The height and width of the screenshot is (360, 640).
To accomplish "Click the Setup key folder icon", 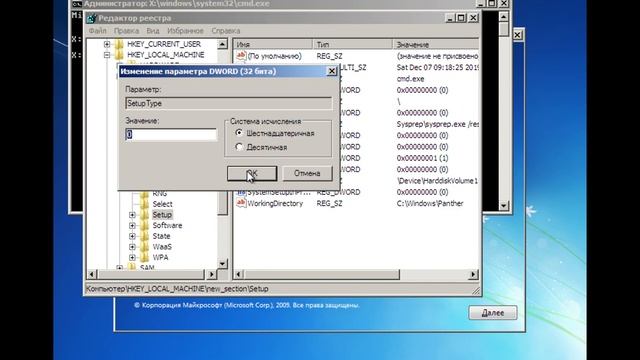I will [x=144, y=215].
